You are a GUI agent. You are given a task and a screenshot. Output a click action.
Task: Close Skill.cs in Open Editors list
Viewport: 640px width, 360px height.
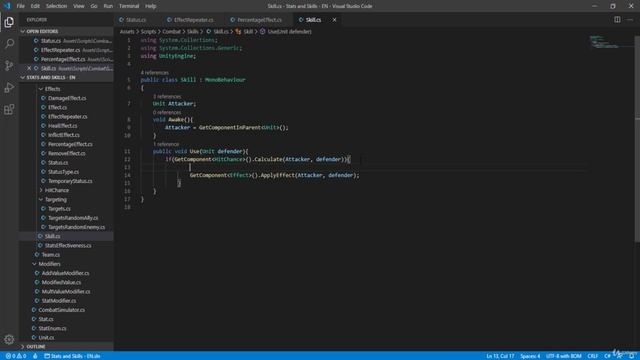(x=29, y=68)
